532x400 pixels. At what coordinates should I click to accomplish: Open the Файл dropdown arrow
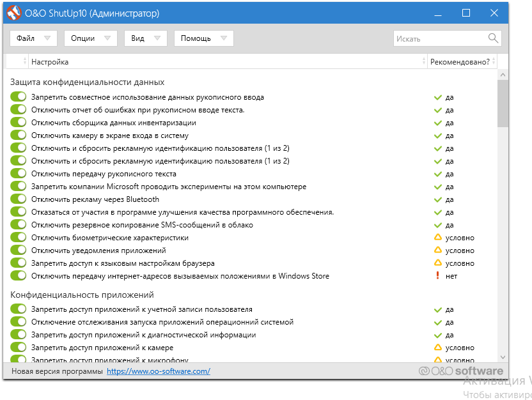47,38
